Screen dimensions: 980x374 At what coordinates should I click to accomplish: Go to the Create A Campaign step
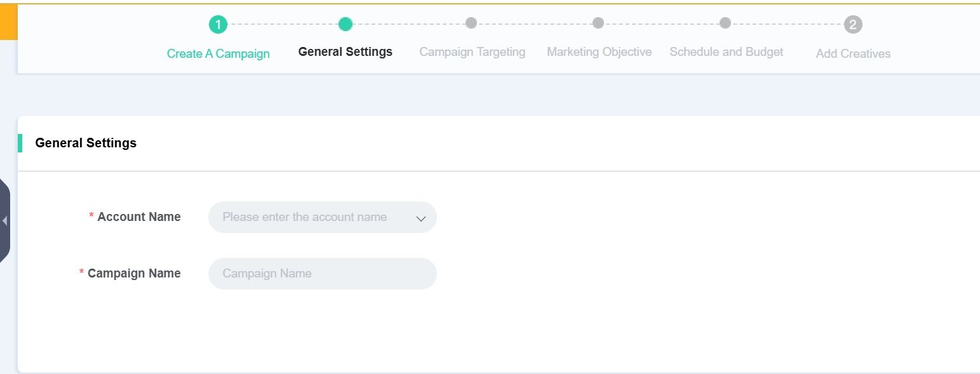(218, 54)
